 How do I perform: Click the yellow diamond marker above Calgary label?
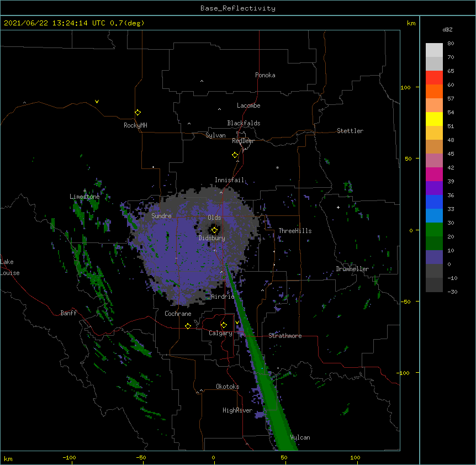224,325
